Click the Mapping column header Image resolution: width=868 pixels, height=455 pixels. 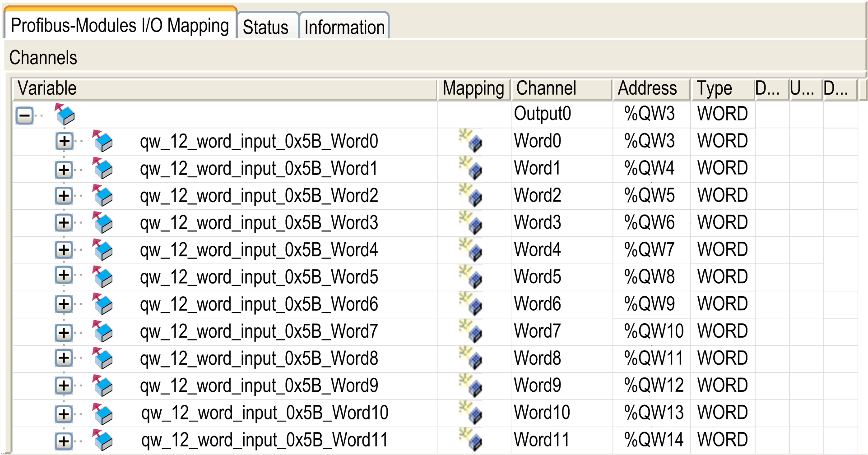point(473,88)
